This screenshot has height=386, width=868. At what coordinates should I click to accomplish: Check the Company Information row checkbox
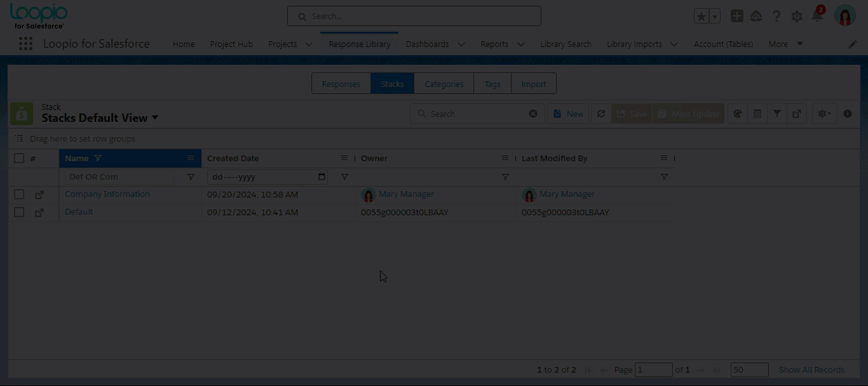[x=19, y=194]
